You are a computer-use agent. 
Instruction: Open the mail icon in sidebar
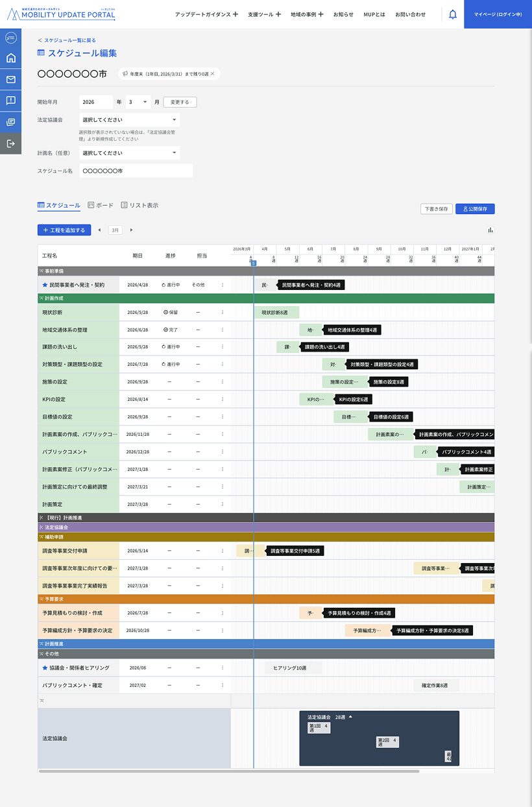(x=10, y=80)
